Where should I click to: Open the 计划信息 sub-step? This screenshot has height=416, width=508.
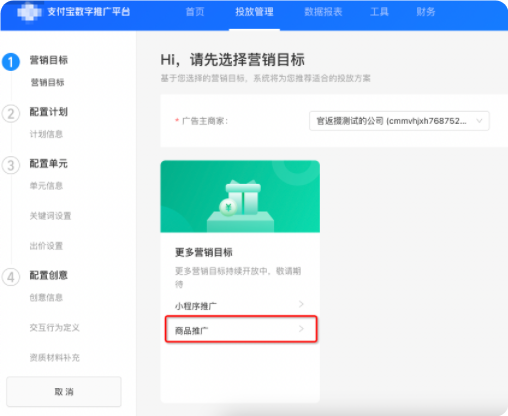coord(46,134)
